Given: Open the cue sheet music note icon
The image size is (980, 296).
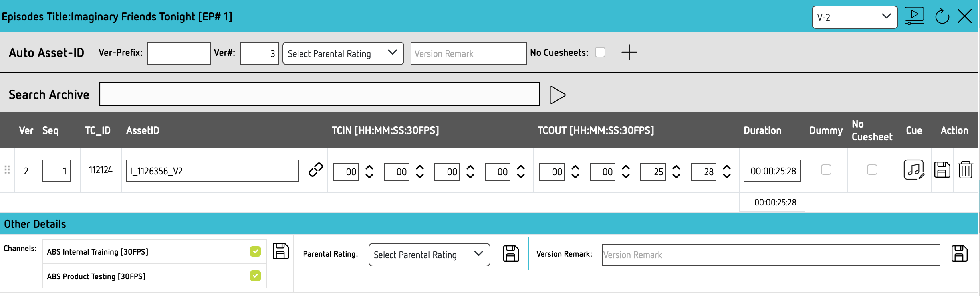Looking at the screenshot, I should (x=914, y=170).
